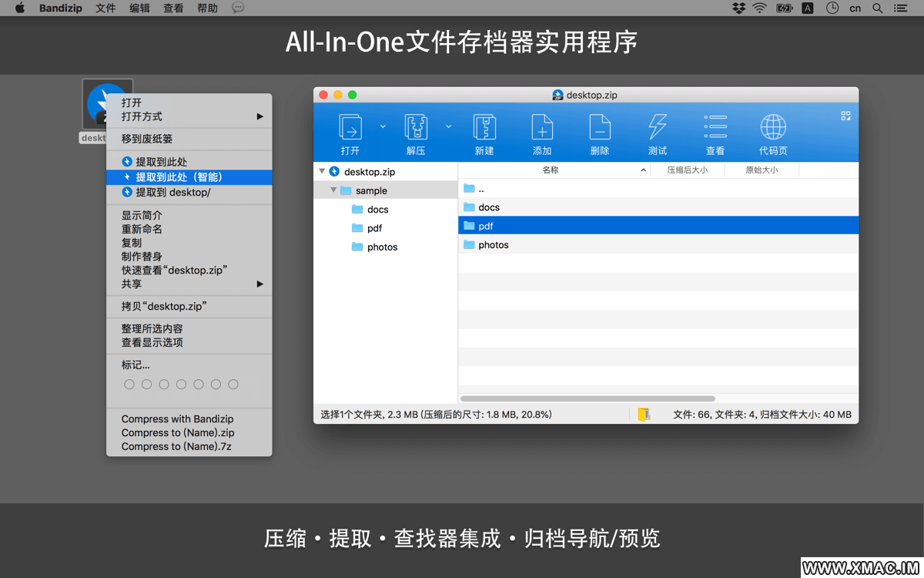Open the Apple menu

click(20, 8)
